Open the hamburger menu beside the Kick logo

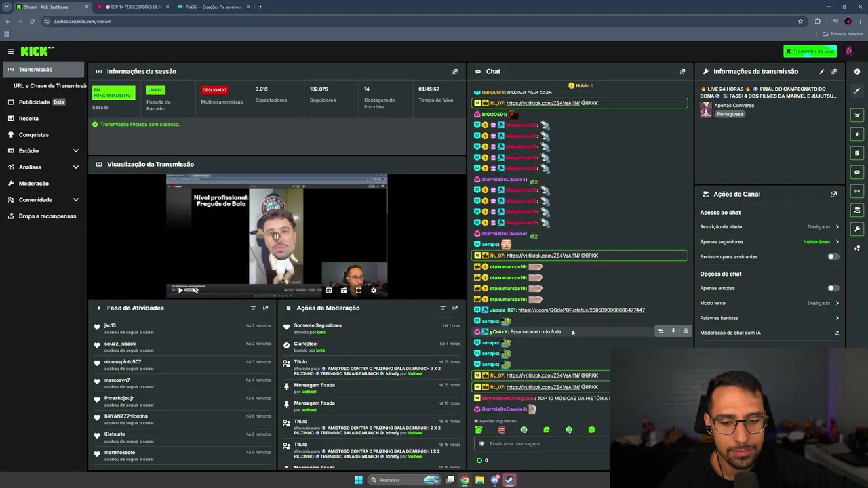pos(11,52)
